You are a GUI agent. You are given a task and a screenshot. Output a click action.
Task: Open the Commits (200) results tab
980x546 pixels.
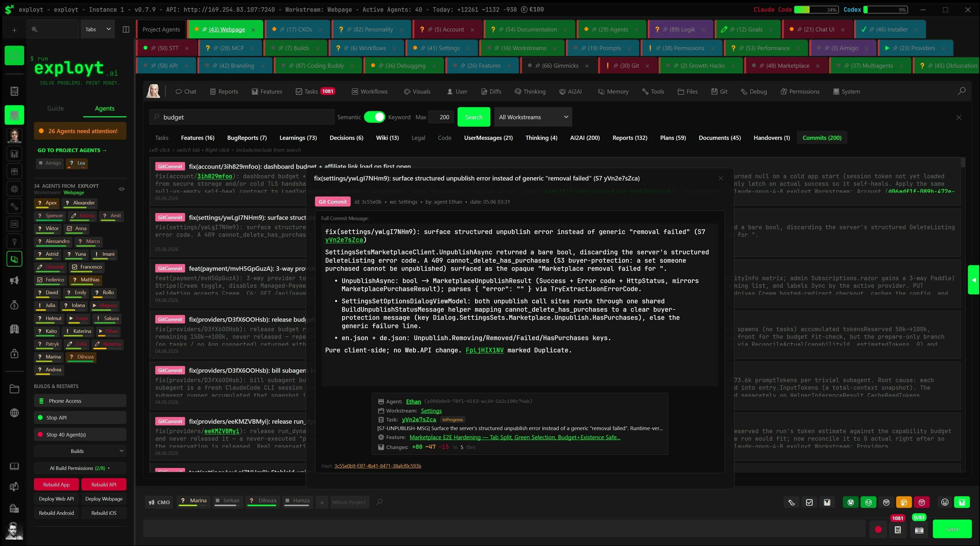tap(822, 138)
